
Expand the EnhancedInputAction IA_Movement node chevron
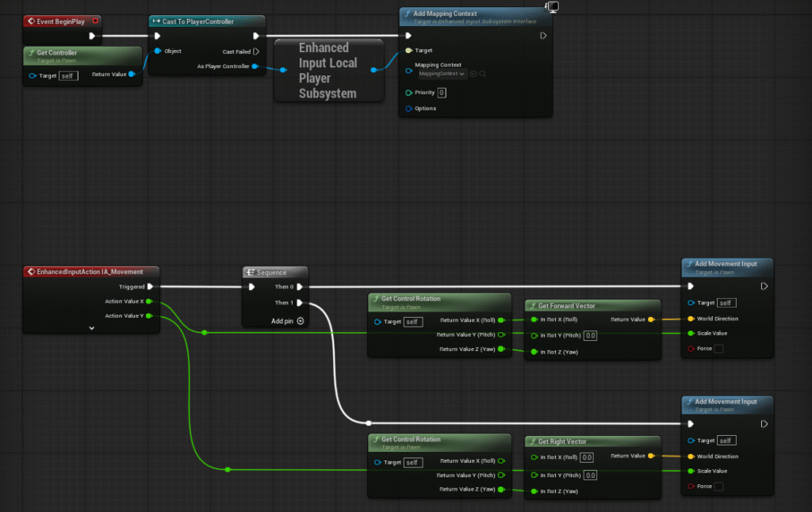(x=92, y=327)
